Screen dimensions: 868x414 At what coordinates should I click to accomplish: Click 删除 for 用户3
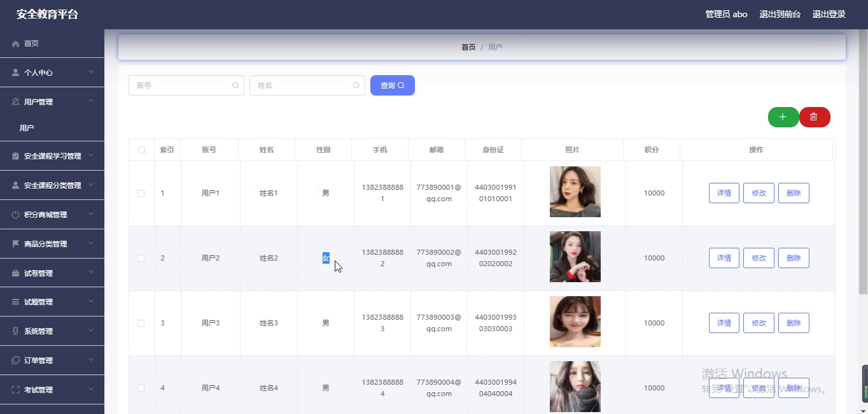[x=794, y=323]
